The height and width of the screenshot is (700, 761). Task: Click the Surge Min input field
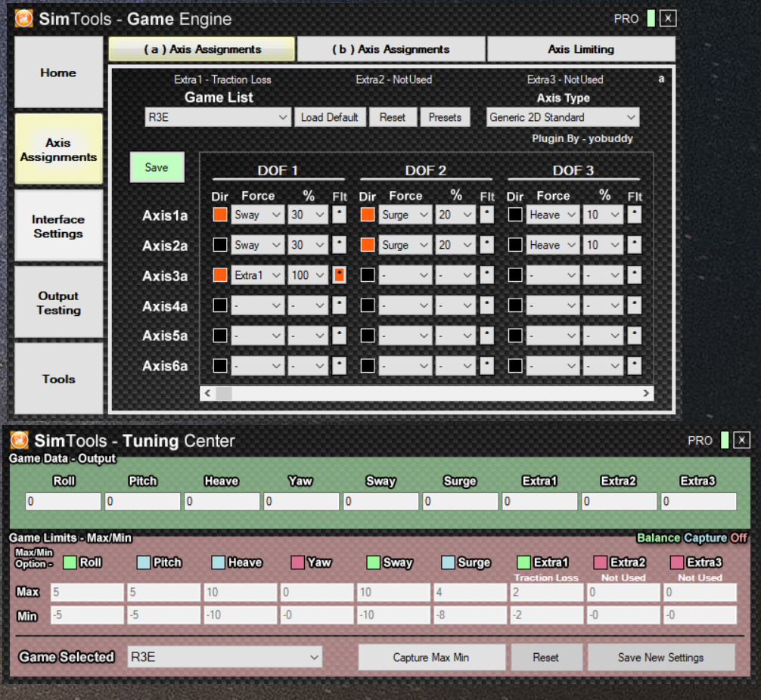(470, 615)
